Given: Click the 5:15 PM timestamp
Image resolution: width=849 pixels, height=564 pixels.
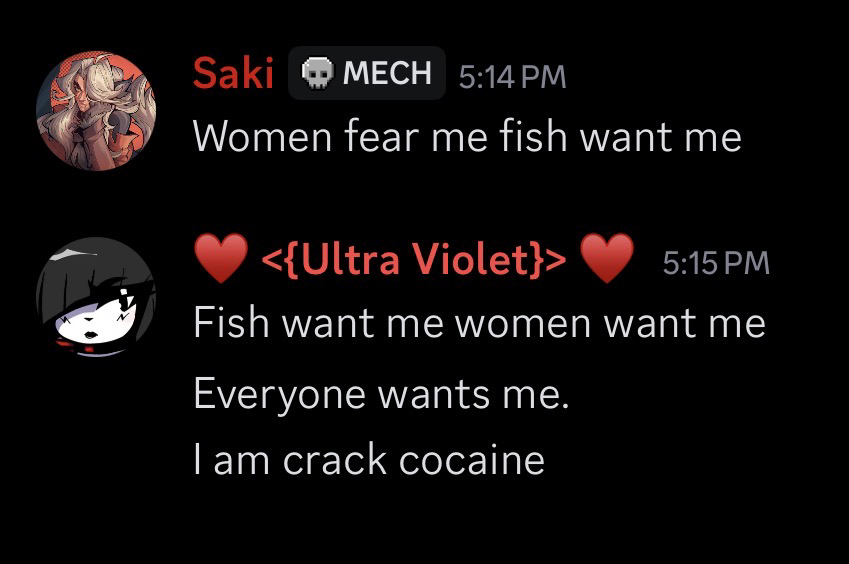Looking at the screenshot, I should click(x=716, y=263).
